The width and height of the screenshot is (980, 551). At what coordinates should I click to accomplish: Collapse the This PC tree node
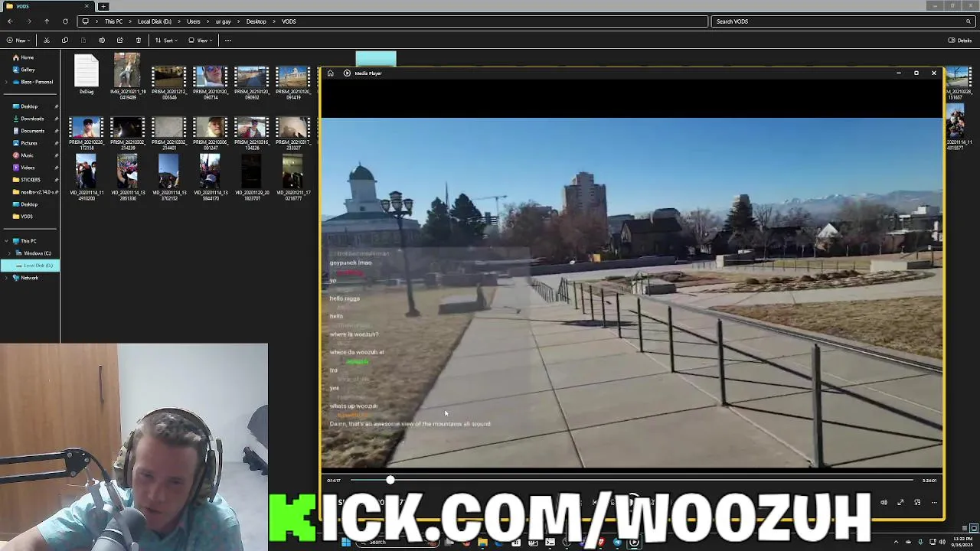(x=6, y=241)
